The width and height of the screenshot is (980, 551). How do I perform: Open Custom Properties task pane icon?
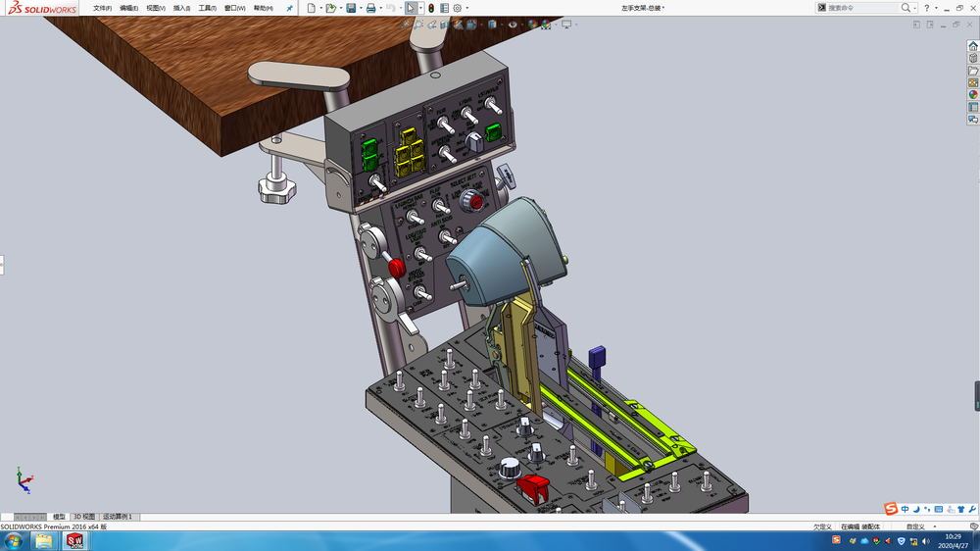[973, 107]
